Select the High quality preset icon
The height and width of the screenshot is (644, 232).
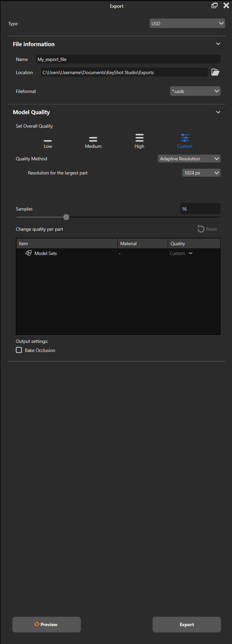pyautogui.click(x=139, y=138)
